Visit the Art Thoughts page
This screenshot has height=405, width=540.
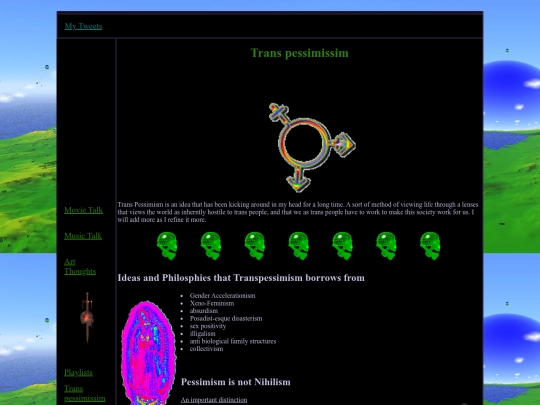click(x=80, y=267)
